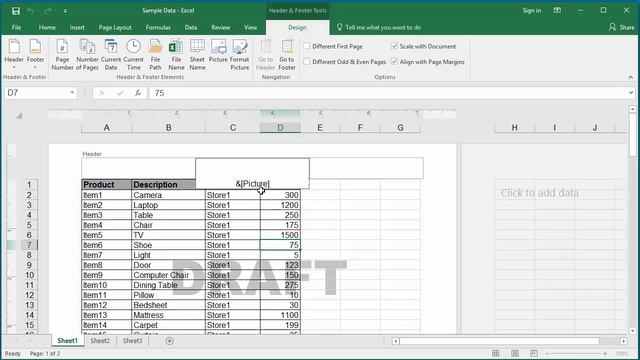This screenshot has height=360, width=640.
Task: Switch to Sheet3 tab
Action: tap(133, 341)
